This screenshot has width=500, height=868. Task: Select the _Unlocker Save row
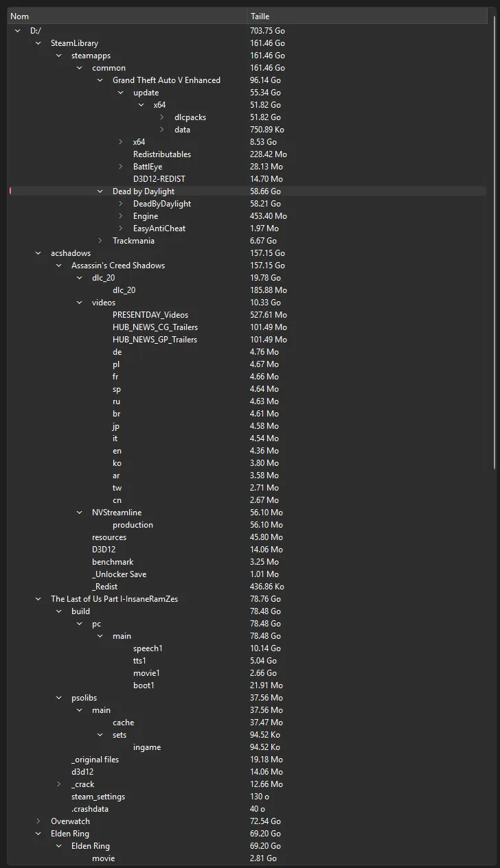[247, 574]
